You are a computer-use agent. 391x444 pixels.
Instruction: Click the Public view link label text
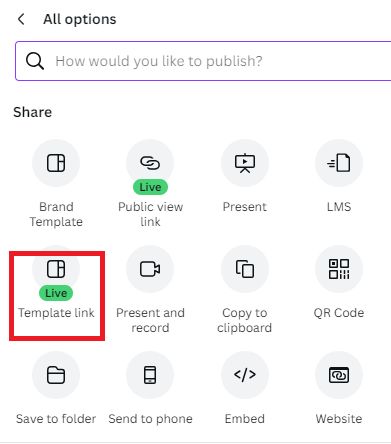(150, 214)
